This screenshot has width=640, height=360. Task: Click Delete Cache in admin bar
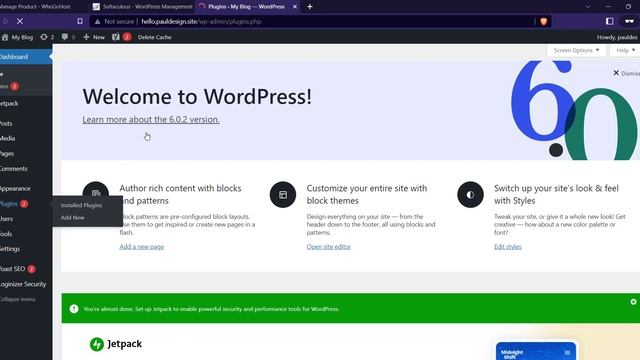pos(154,37)
